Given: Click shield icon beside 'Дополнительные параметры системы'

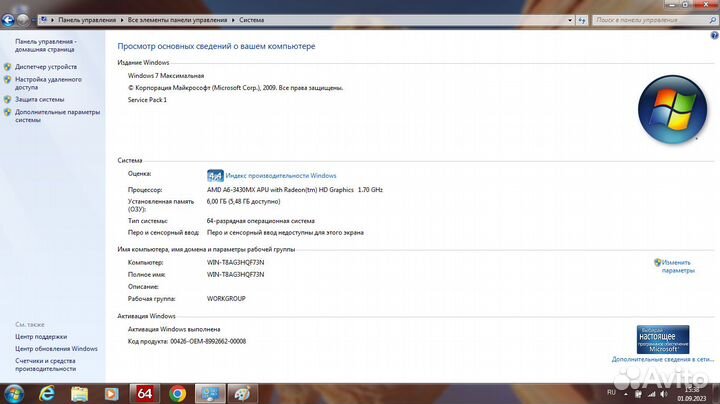Looking at the screenshot, I should pyautogui.click(x=7, y=112).
